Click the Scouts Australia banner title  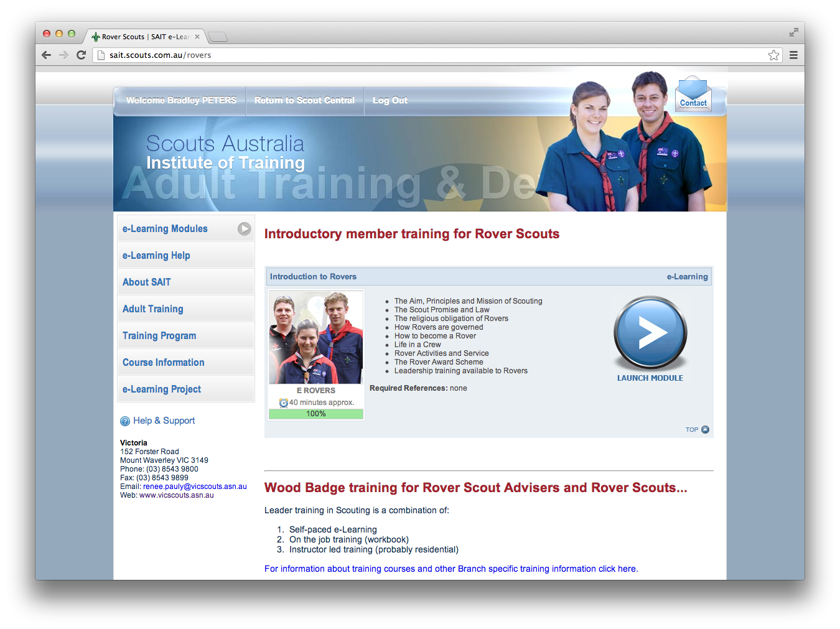pos(225,144)
